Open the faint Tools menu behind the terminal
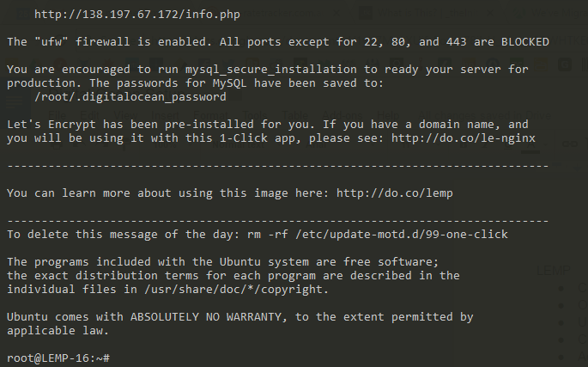This screenshot has height=367, width=588. (255, 115)
